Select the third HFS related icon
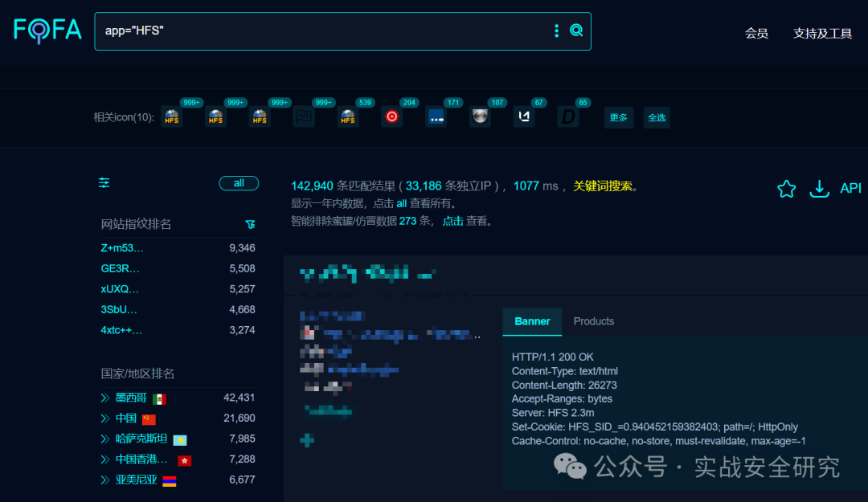Image resolution: width=868 pixels, height=502 pixels. click(260, 116)
